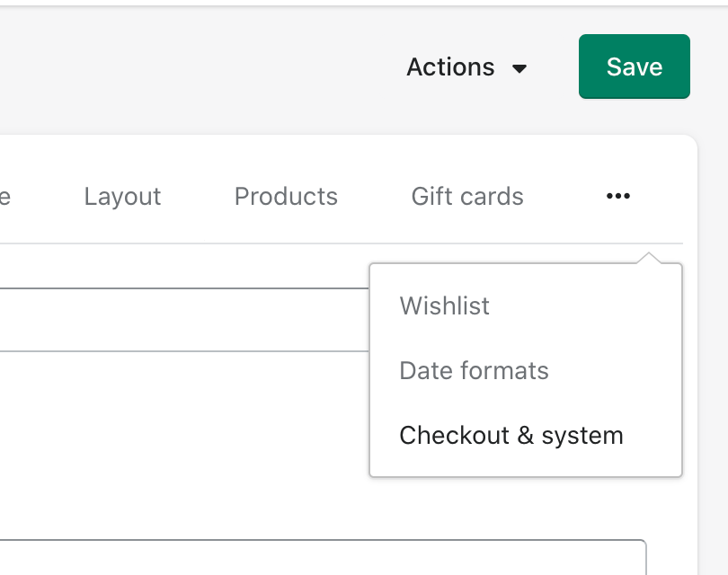Switch to the Products tab
Image resolution: width=728 pixels, height=575 pixels.
[286, 196]
